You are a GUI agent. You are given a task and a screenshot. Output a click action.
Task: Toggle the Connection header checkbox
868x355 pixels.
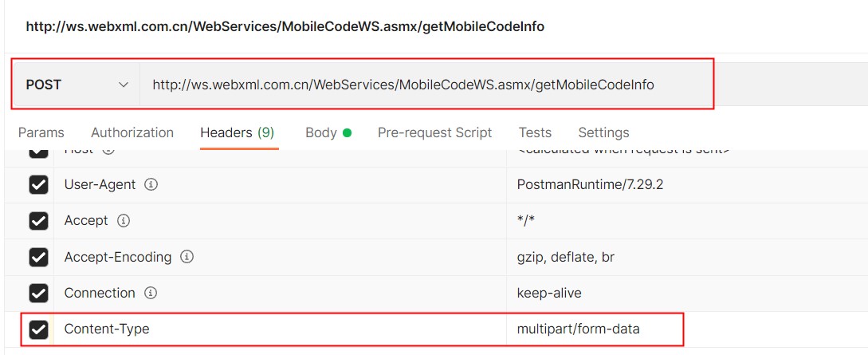tap(38, 293)
